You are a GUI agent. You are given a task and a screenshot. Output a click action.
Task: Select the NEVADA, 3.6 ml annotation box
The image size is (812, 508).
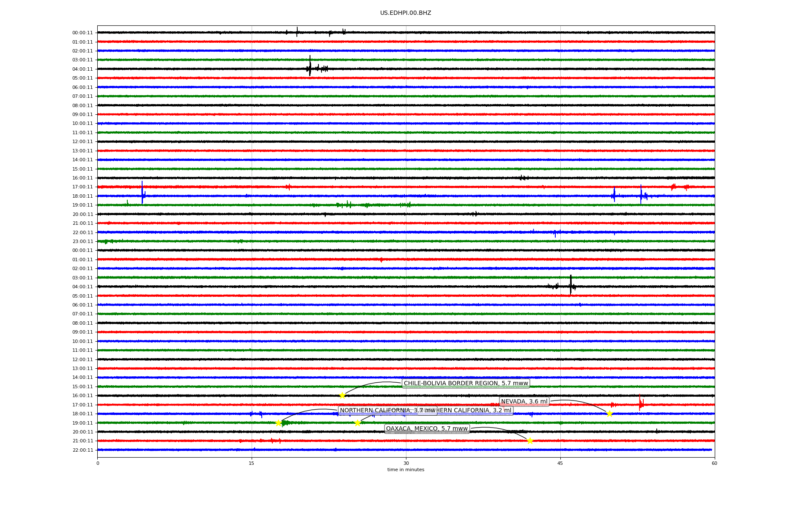pos(524,402)
